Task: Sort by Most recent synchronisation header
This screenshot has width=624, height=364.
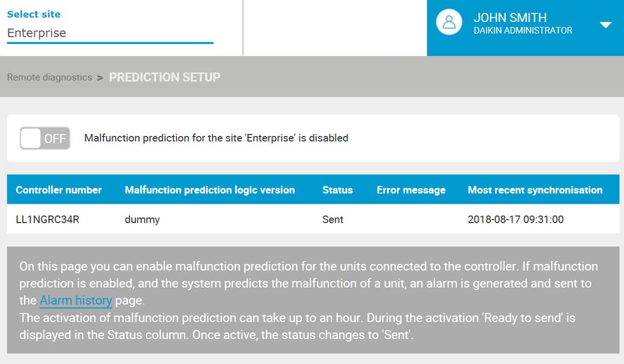Action: [x=535, y=190]
